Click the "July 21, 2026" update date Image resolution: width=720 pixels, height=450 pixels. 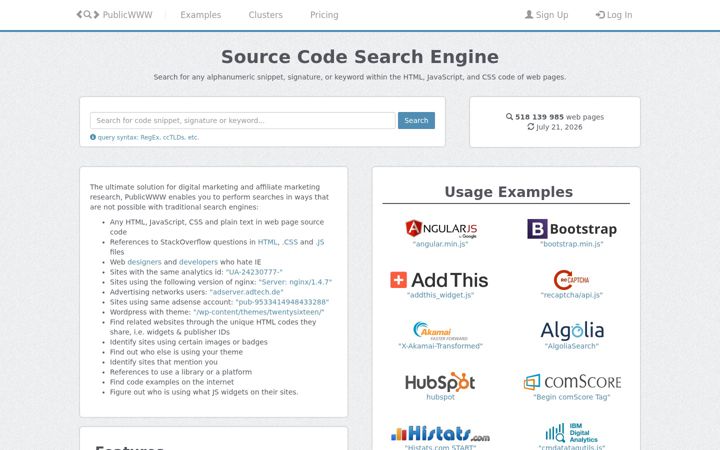(559, 127)
